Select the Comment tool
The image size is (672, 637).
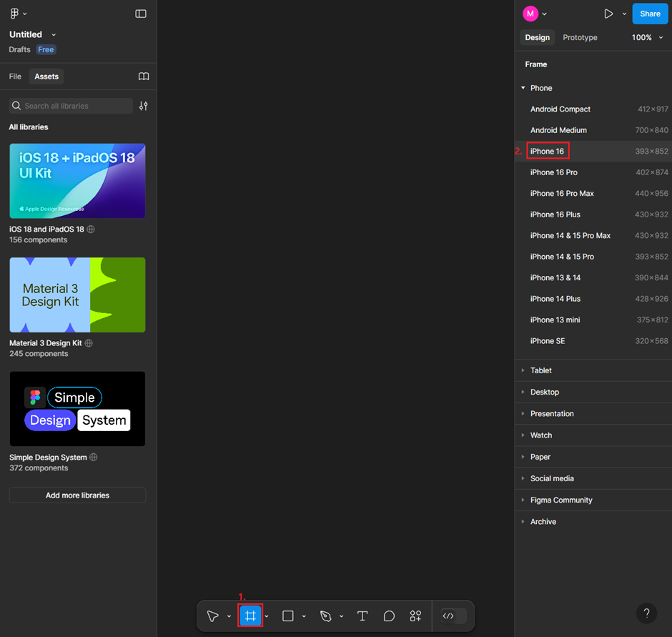pyautogui.click(x=389, y=616)
